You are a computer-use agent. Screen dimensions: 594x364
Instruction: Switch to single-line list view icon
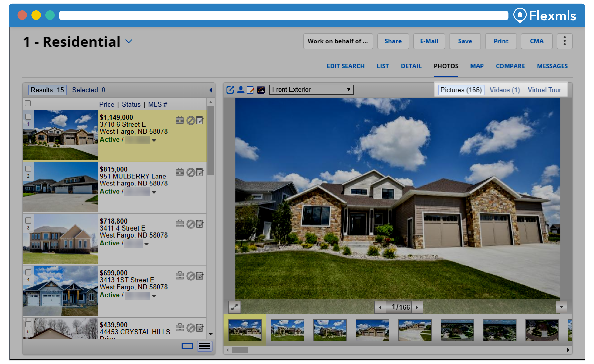pos(187,346)
